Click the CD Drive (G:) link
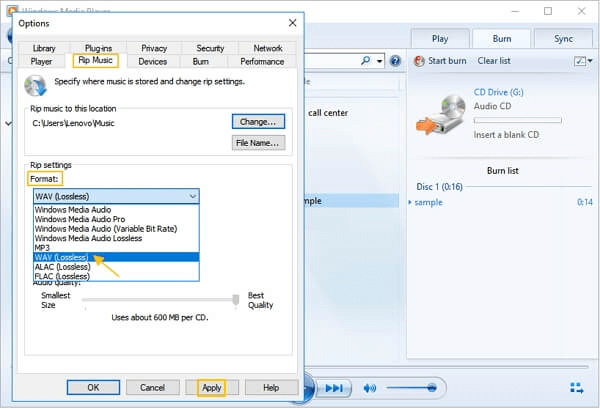Image resolution: width=600 pixels, height=409 pixels. (499, 92)
